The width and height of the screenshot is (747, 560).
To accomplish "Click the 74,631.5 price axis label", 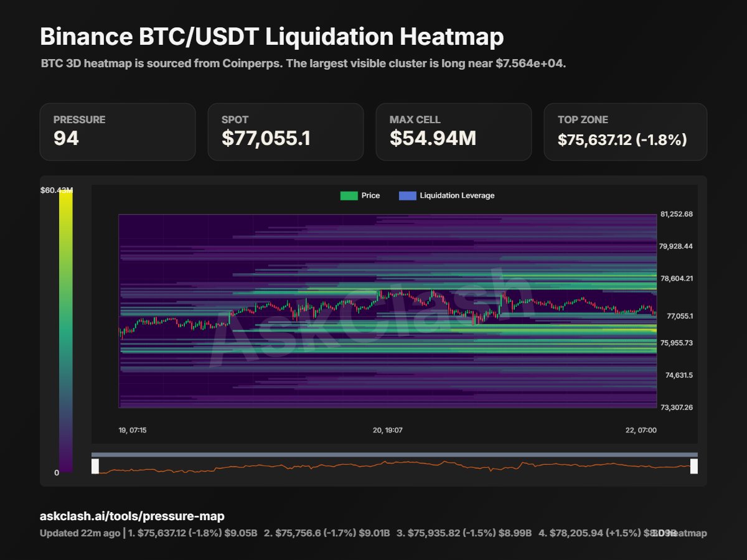I will pyautogui.click(x=679, y=375).
